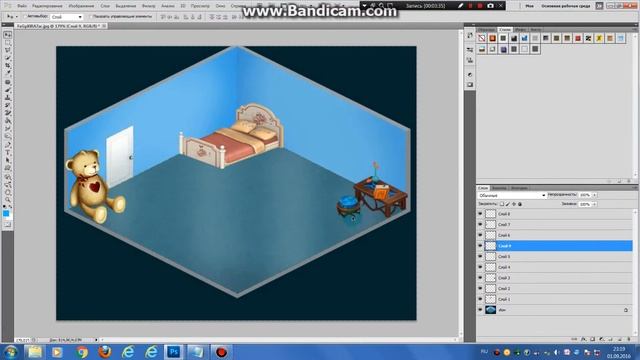Enable 'Показать управляющие элементы' checkbox
The image size is (640, 360).
(x=91, y=17)
